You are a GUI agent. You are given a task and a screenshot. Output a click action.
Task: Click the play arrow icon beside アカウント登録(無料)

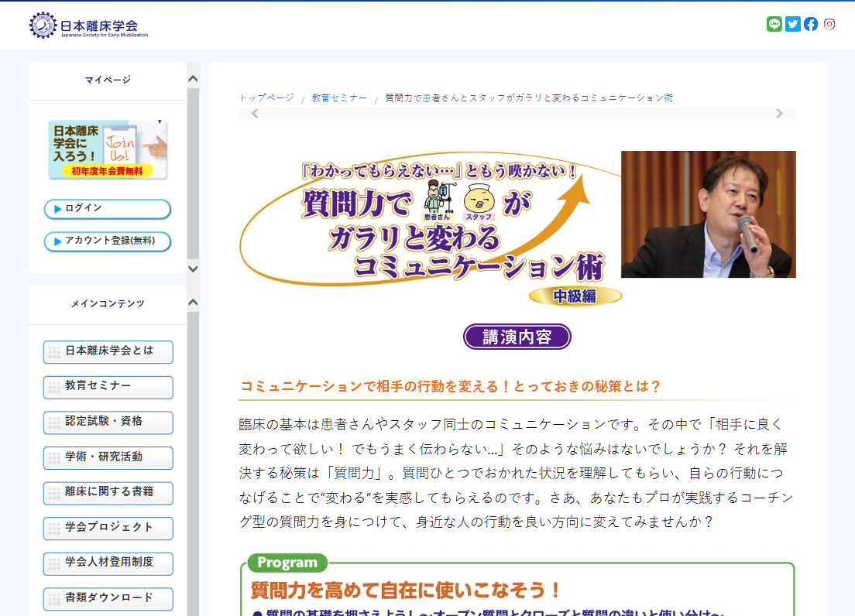(58, 241)
